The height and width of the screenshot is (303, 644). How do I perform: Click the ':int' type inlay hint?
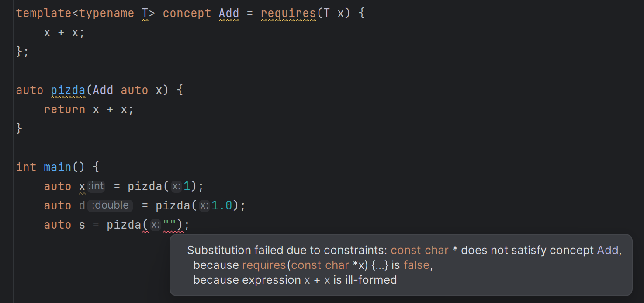click(x=97, y=186)
